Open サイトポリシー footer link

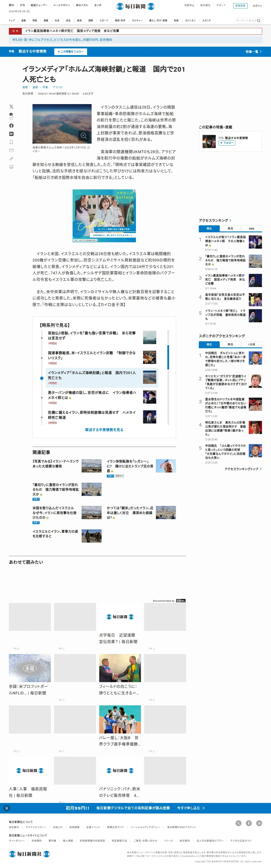17,841
